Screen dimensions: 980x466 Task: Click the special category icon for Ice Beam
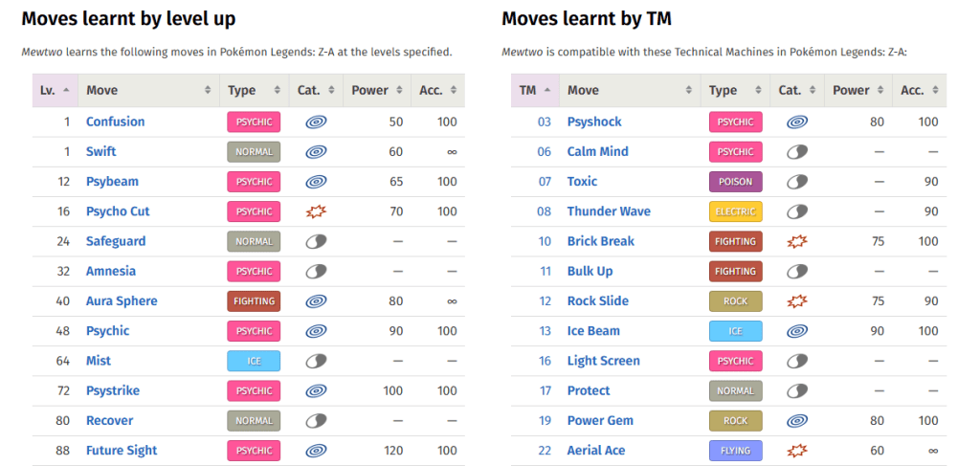797,331
